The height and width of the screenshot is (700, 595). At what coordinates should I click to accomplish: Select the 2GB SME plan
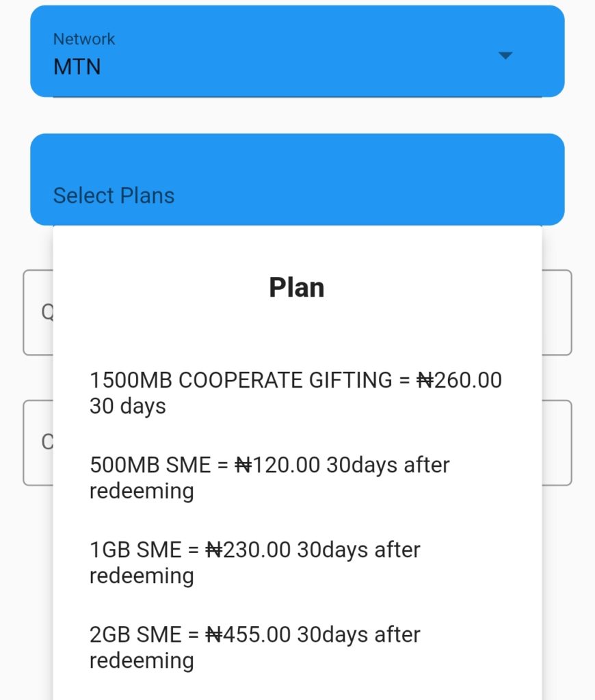tap(254, 647)
